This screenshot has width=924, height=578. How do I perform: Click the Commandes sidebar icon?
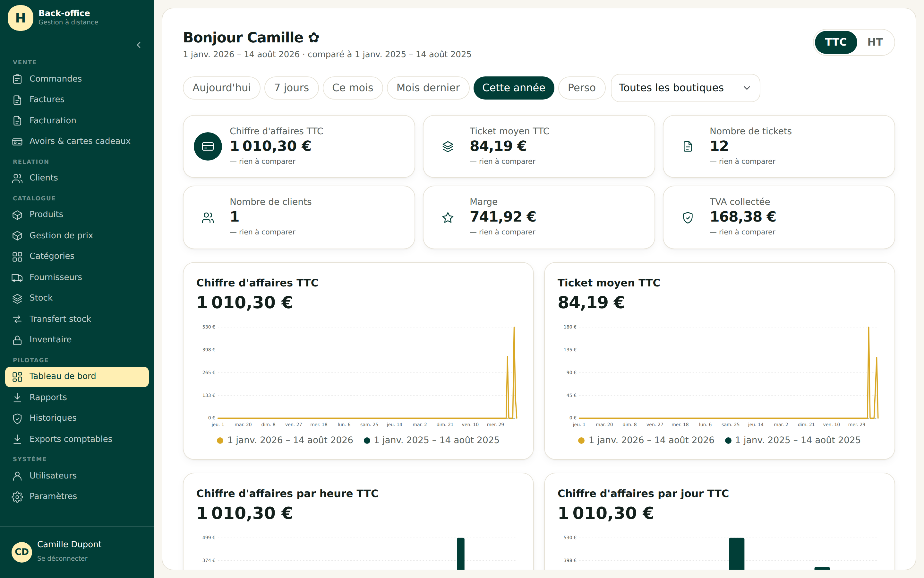tap(17, 79)
